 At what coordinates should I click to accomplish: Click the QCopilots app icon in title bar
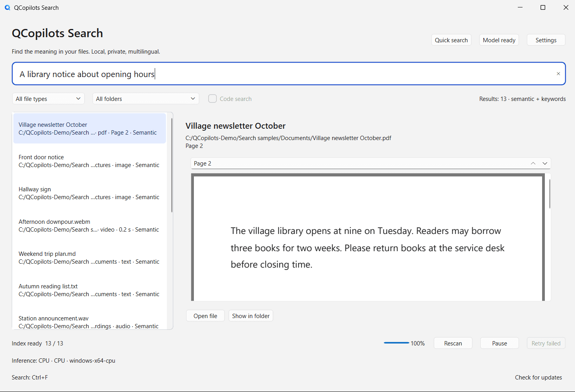(x=7, y=7)
